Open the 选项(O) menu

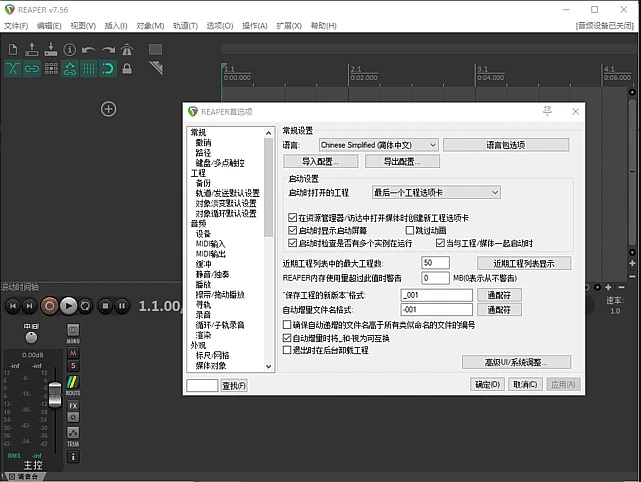click(219, 24)
